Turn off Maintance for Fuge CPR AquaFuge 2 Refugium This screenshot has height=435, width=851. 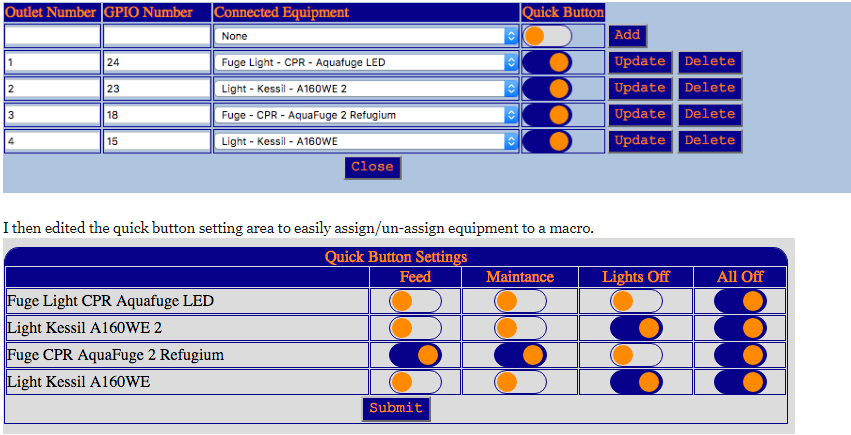pos(520,355)
